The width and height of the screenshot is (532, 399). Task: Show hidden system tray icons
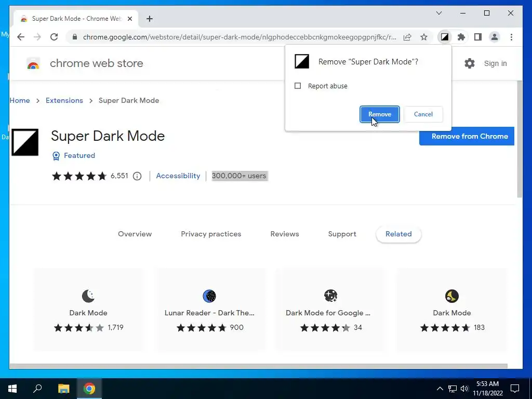[440, 389]
